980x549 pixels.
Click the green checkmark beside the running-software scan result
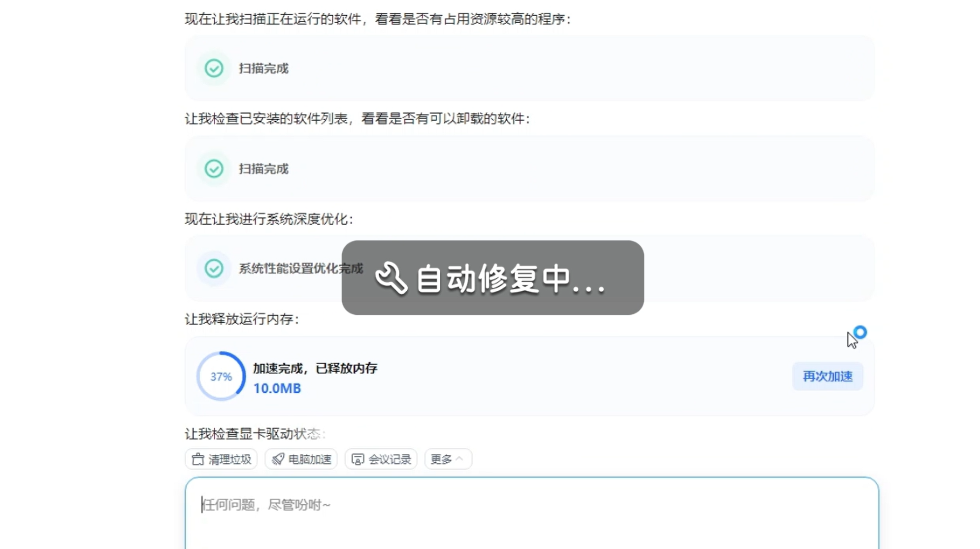(214, 68)
